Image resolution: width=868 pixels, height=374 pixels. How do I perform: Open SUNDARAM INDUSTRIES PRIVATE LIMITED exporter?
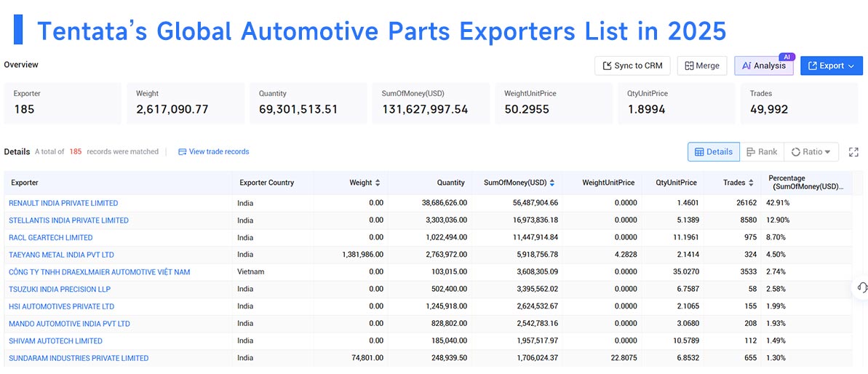click(79, 358)
